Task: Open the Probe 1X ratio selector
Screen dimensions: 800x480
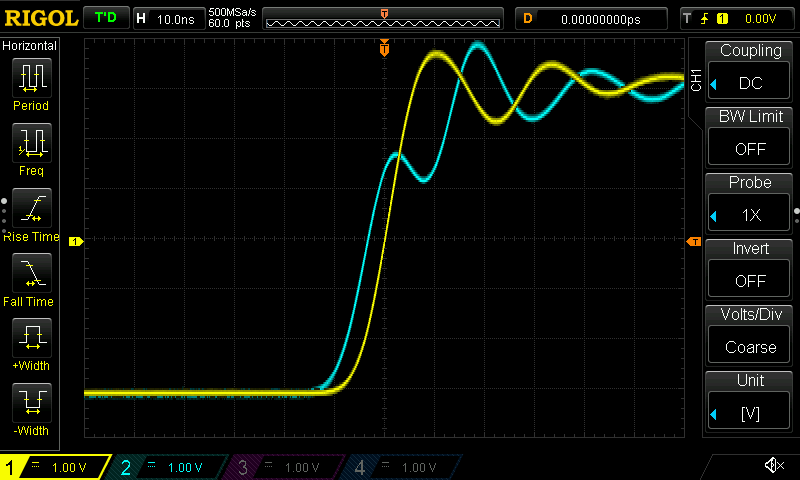Action: point(749,203)
